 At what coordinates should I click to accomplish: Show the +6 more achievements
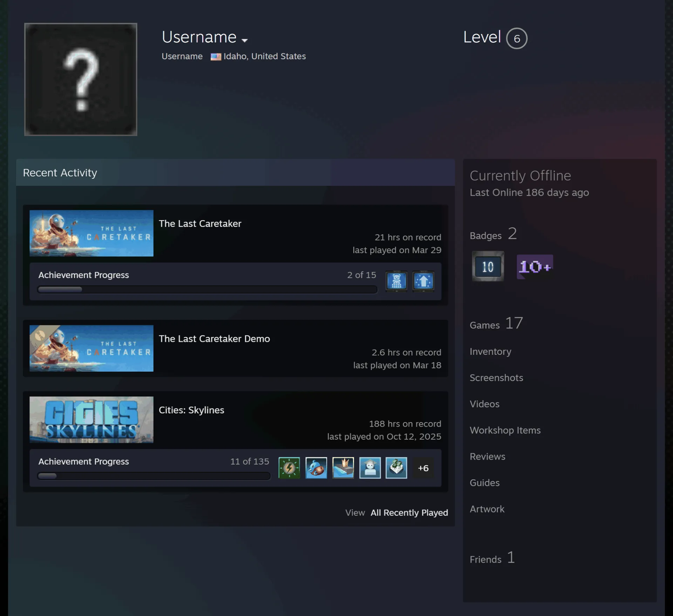(x=423, y=468)
